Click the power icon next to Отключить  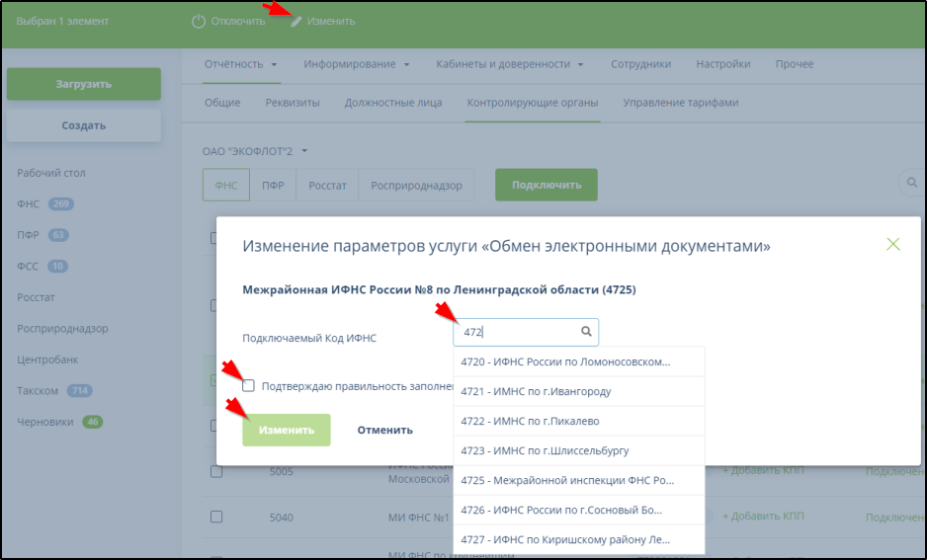(199, 22)
